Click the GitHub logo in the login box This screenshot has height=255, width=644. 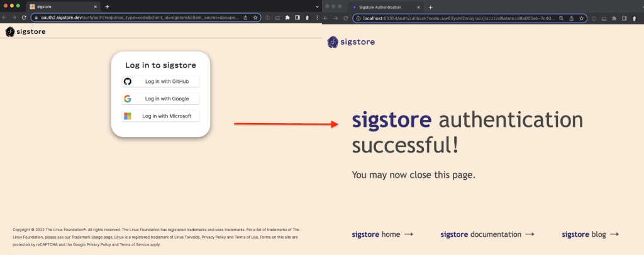(x=128, y=82)
